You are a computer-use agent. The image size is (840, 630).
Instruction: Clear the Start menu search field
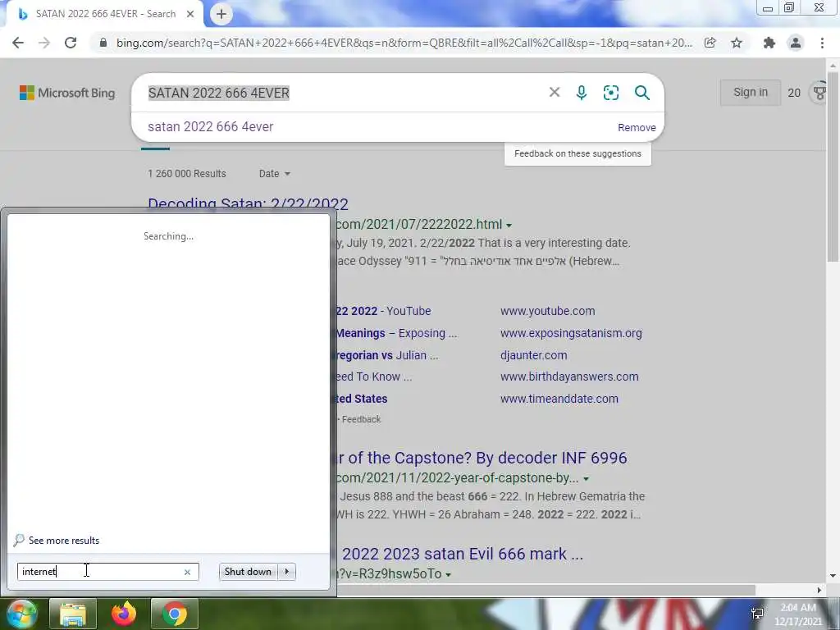(x=188, y=572)
